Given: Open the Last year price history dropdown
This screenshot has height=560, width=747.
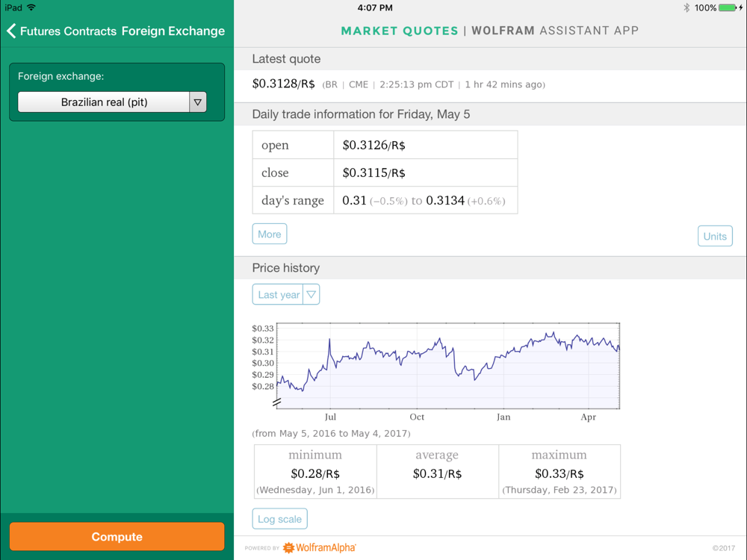Looking at the screenshot, I should (286, 294).
